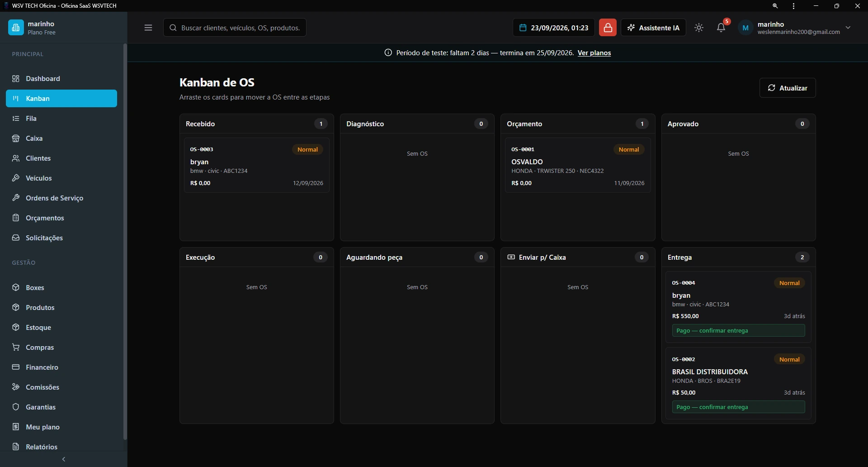Expand the marinho account dropdown chevron
The image size is (868, 467).
(x=848, y=28)
